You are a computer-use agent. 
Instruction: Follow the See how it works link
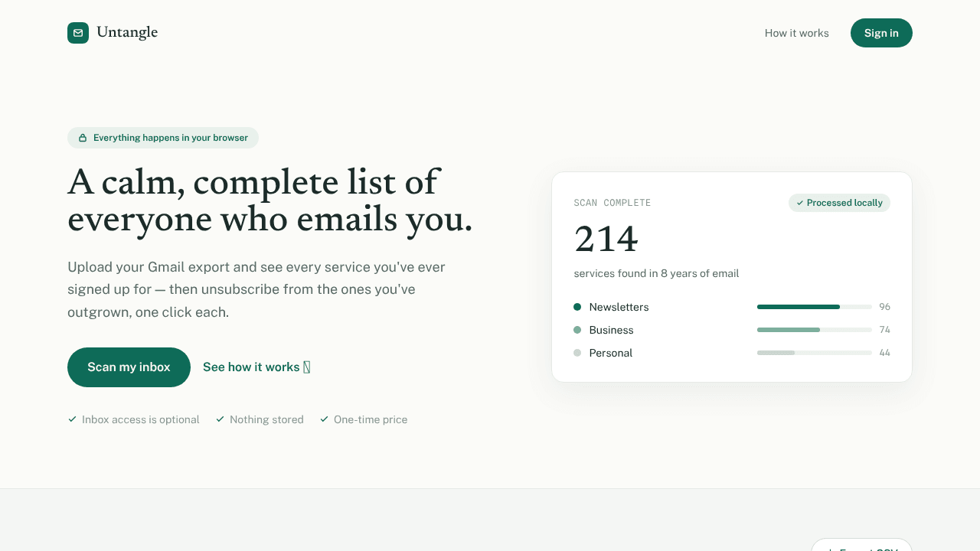coord(256,367)
